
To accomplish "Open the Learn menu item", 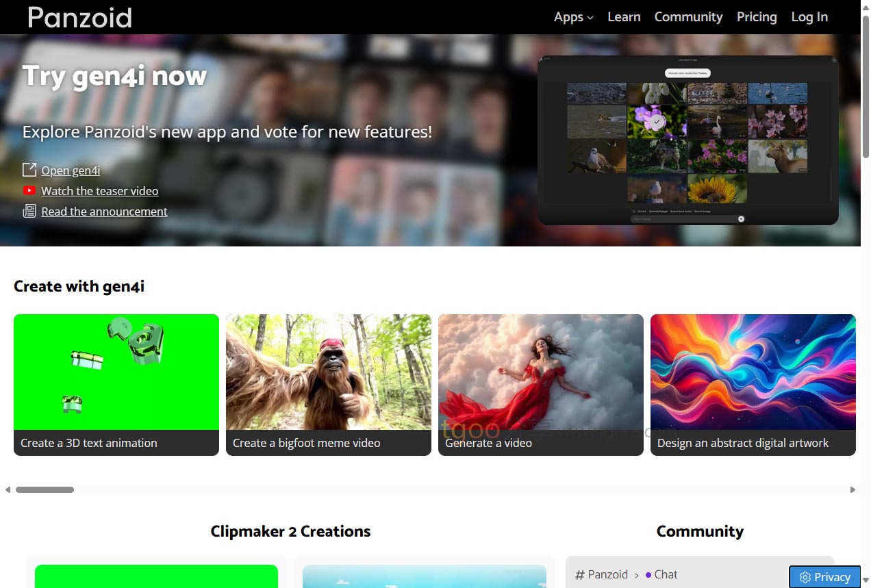I will point(624,17).
